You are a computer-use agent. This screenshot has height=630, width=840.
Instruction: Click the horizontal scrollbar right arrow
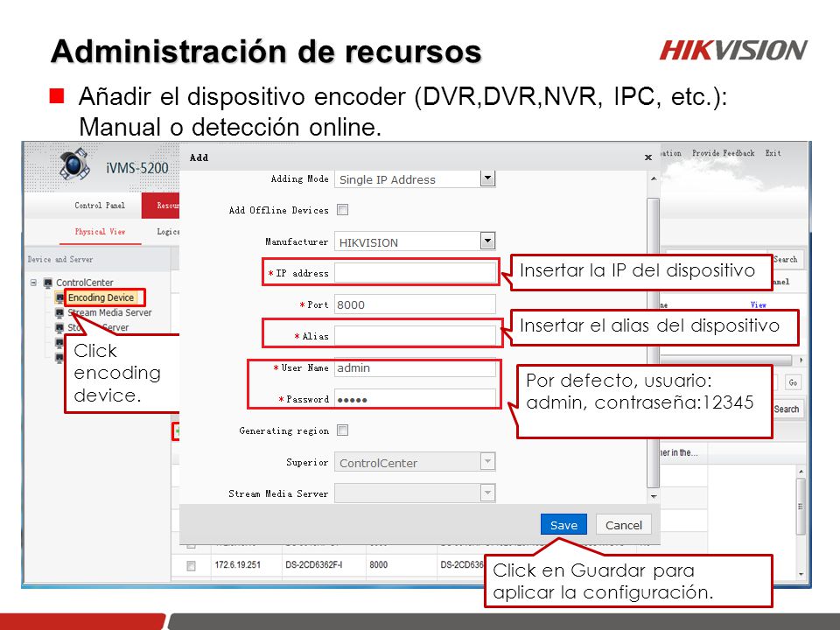[801, 360]
